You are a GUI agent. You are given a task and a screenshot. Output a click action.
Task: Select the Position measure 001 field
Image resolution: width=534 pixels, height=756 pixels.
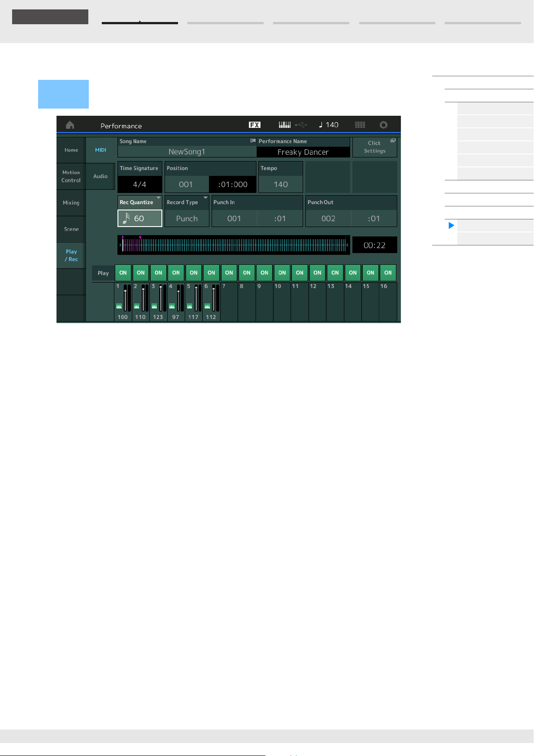186,184
